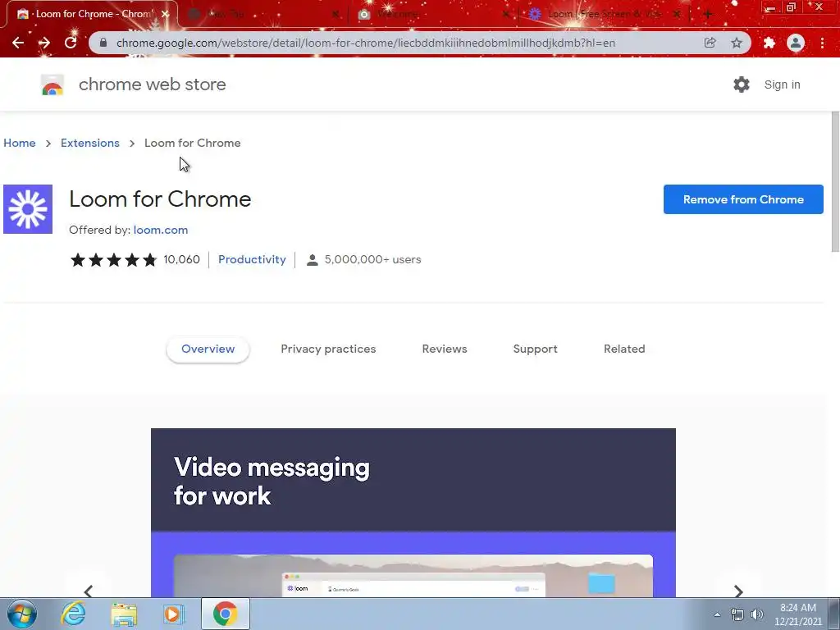The image size is (840, 630).
Task: Click the page vertical scrollbar
Action: (x=835, y=182)
